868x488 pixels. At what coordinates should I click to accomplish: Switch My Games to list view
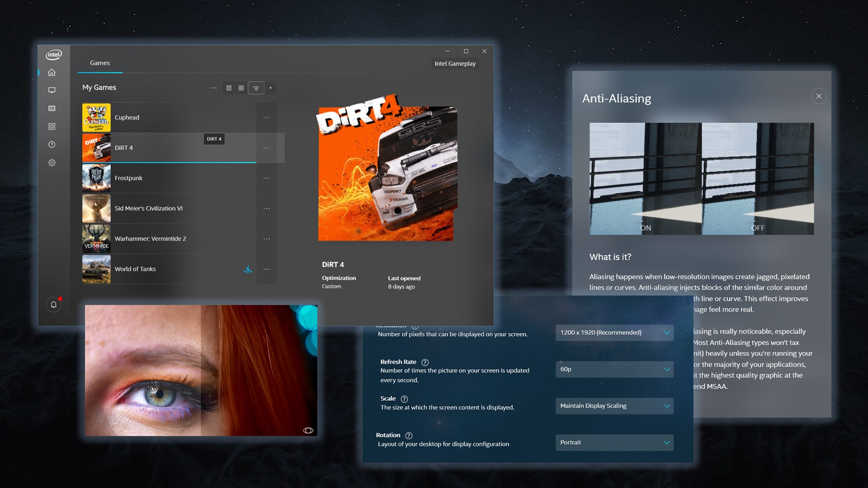coord(229,88)
